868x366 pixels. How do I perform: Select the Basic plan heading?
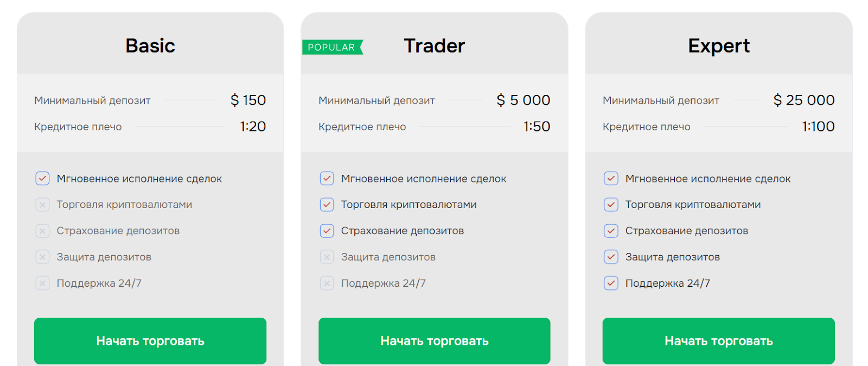coord(150,46)
